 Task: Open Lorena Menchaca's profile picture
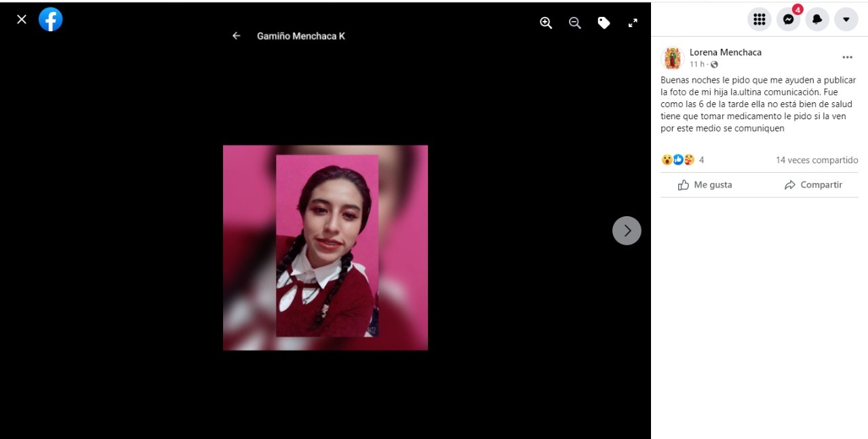(672, 58)
